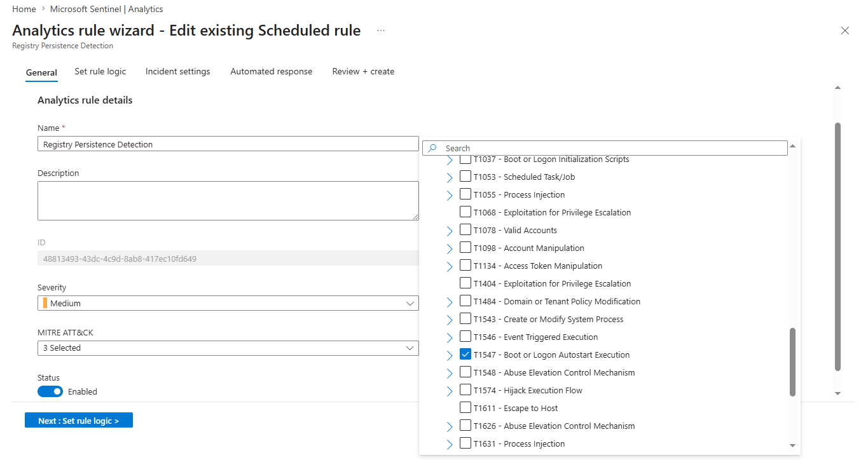
Task: Tick the T1053 Scheduled Task/Job checkbox
Action: pyautogui.click(x=465, y=177)
